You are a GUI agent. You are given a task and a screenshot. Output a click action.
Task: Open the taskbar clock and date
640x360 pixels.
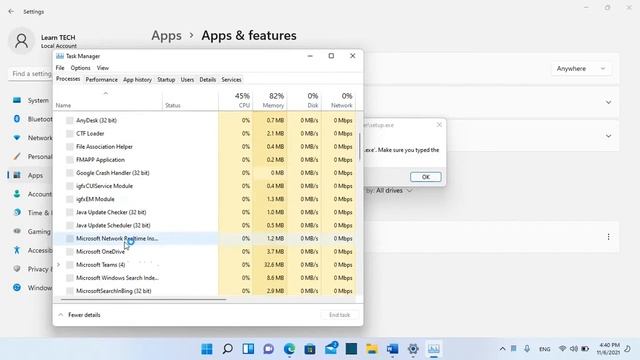pos(609,349)
